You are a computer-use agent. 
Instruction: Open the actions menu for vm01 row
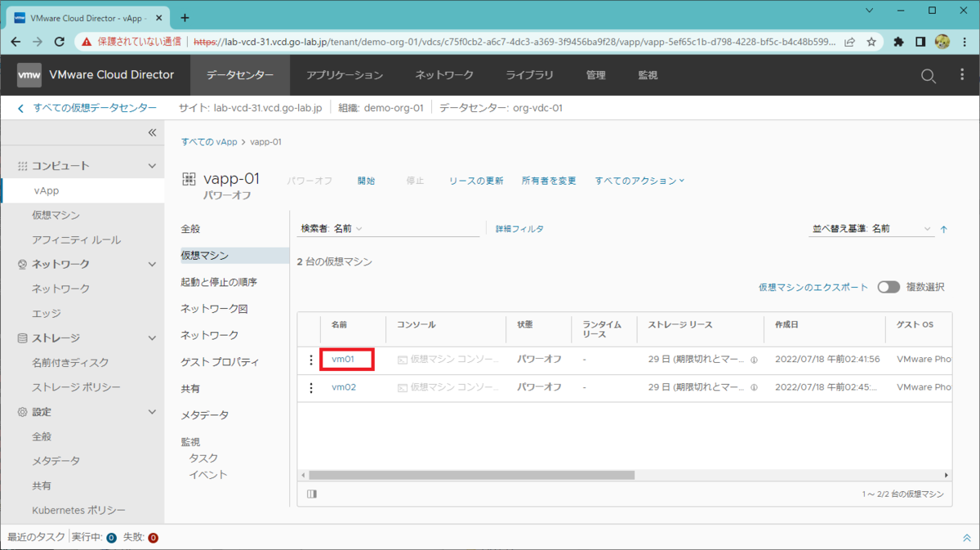310,360
